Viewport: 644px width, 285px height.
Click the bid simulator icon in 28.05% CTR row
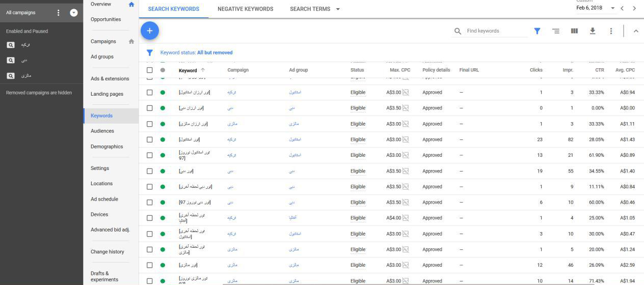coord(406,139)
